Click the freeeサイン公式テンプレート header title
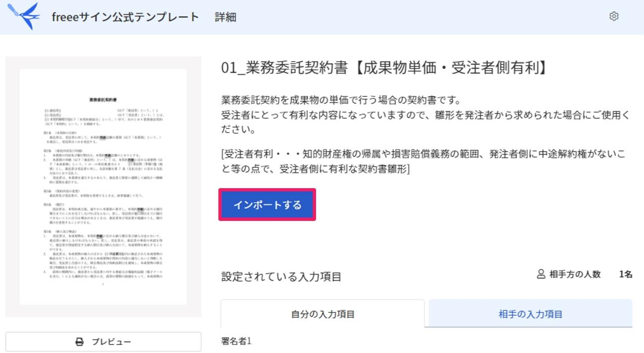Screen dimensions: 644x353 point(125,17)
